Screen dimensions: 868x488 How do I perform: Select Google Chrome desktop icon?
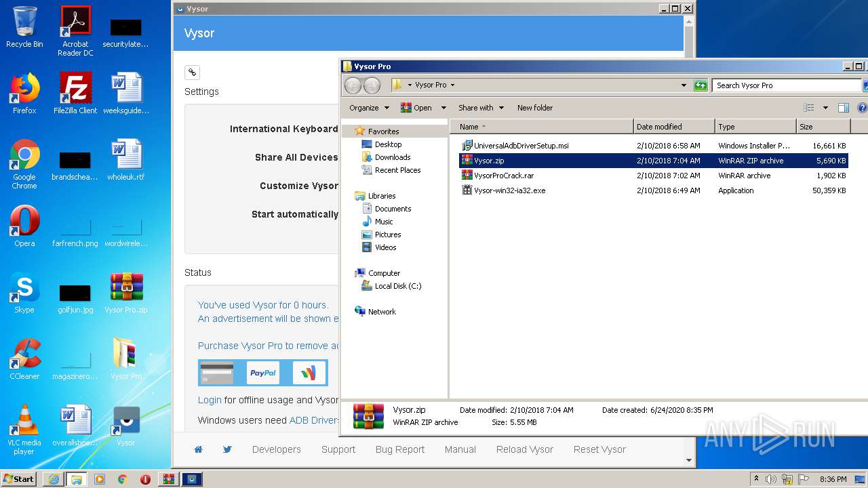24,164
